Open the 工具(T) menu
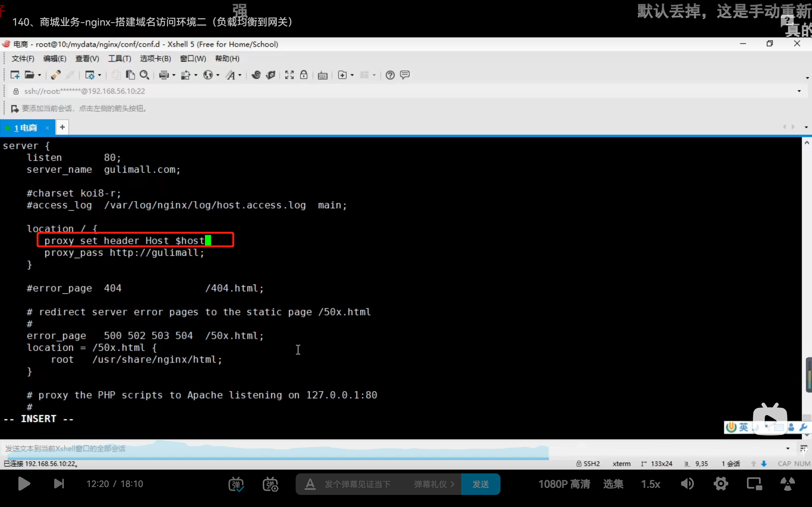 pyautogui.click(x=120, y=59)
